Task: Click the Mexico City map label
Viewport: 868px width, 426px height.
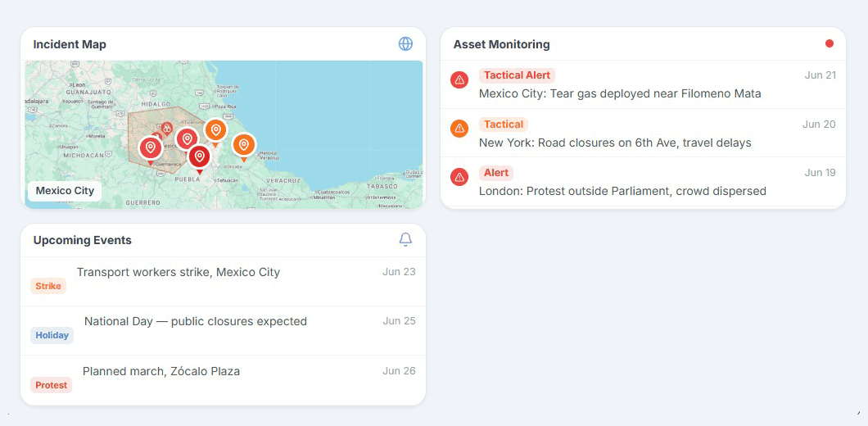Action: [65, 191]
